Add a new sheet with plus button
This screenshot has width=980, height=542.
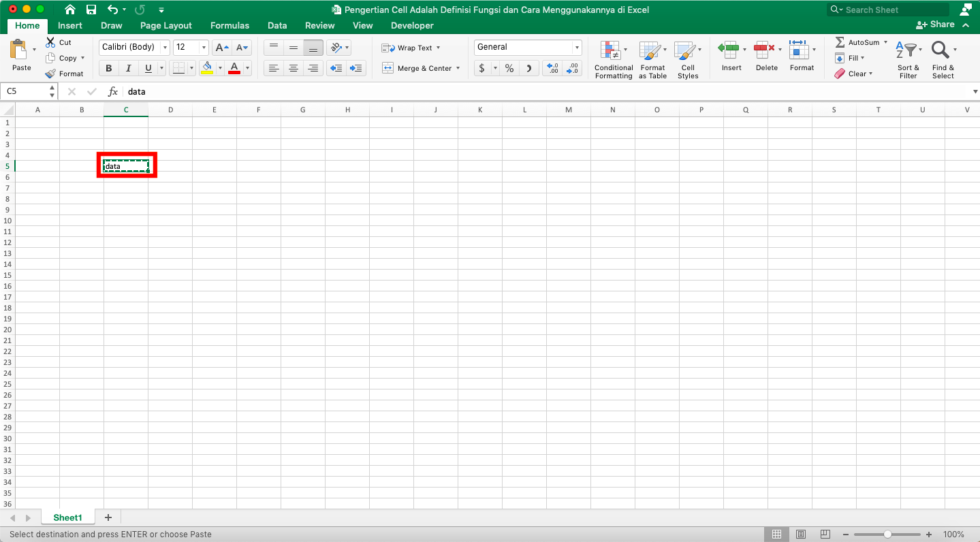click(x=108, y=517)
